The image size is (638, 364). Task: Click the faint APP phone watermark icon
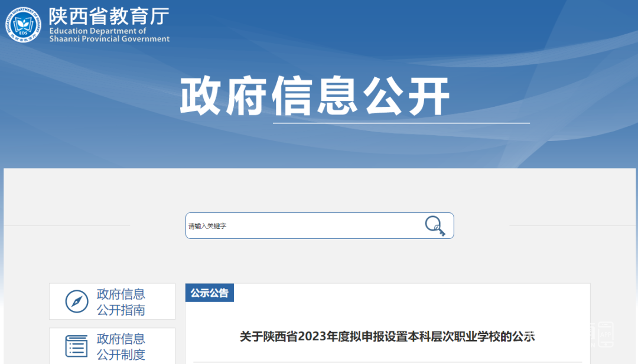pos(606,335)
